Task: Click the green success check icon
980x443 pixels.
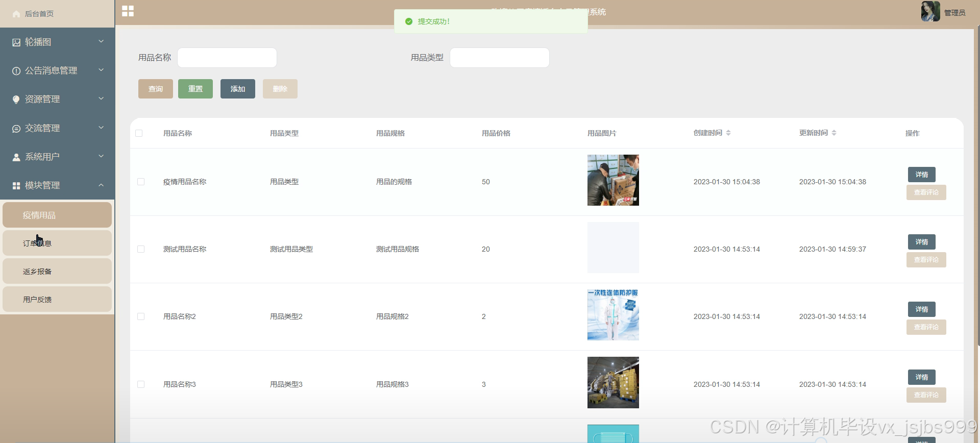Action: click(x=408, y=21)
